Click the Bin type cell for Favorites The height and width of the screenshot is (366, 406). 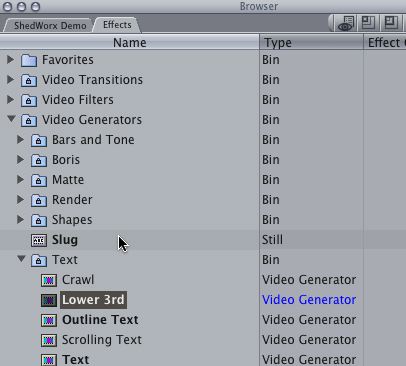(x=271, y=60)
